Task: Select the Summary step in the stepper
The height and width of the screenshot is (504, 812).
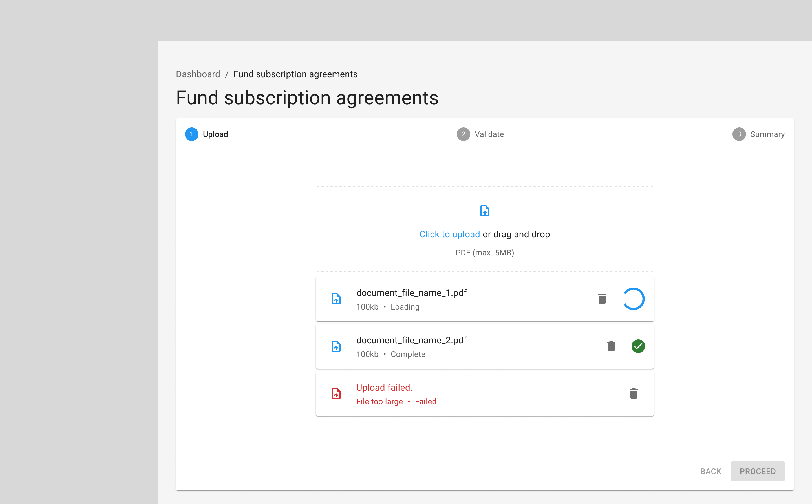Action: click(758, 134)
